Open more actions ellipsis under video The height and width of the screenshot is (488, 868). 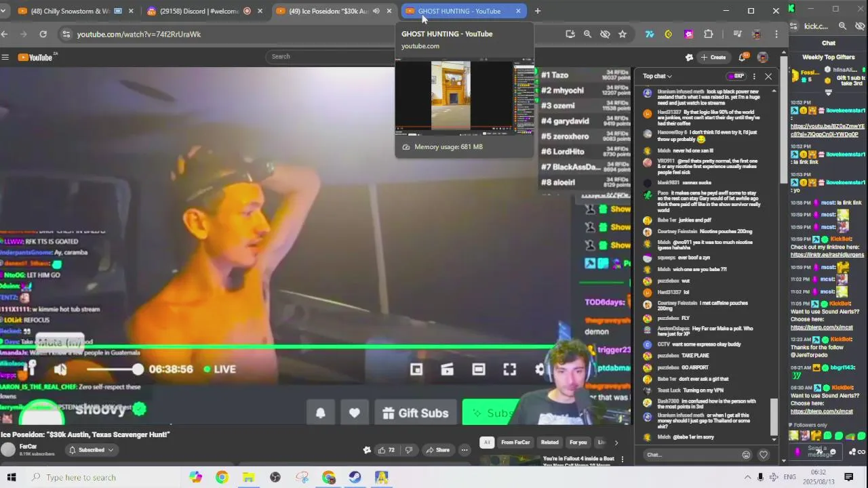pos(465,450)
